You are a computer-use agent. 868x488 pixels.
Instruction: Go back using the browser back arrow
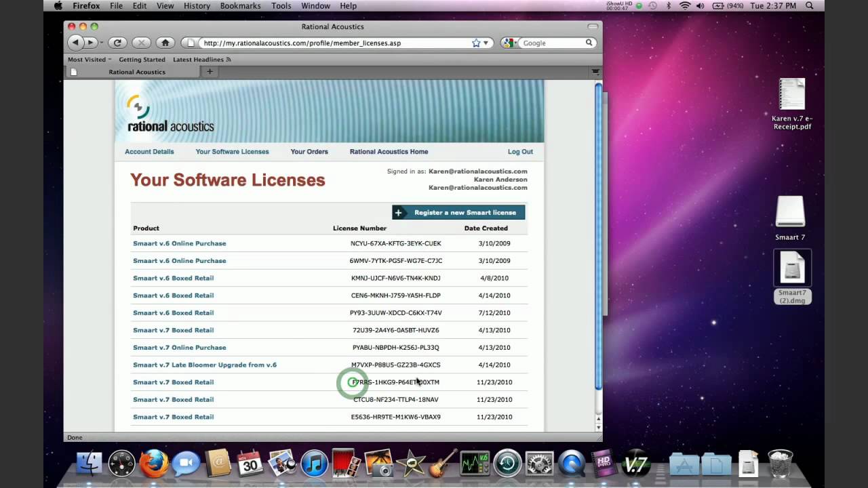pos(75,43)
